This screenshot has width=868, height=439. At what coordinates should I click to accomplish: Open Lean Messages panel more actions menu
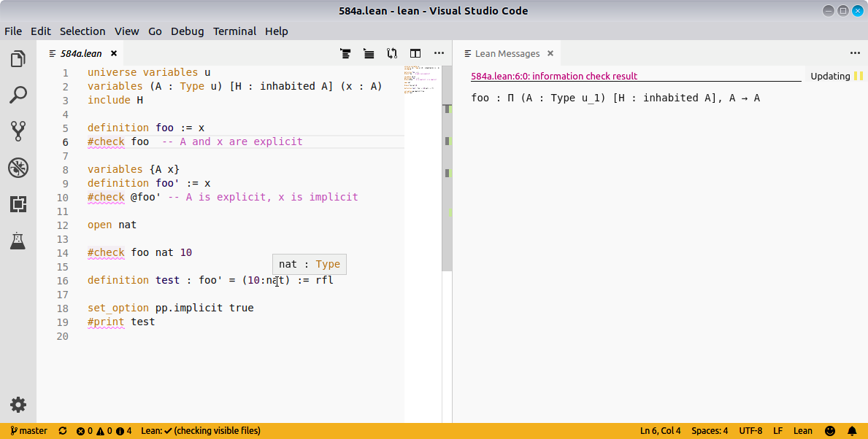(855, 53)
